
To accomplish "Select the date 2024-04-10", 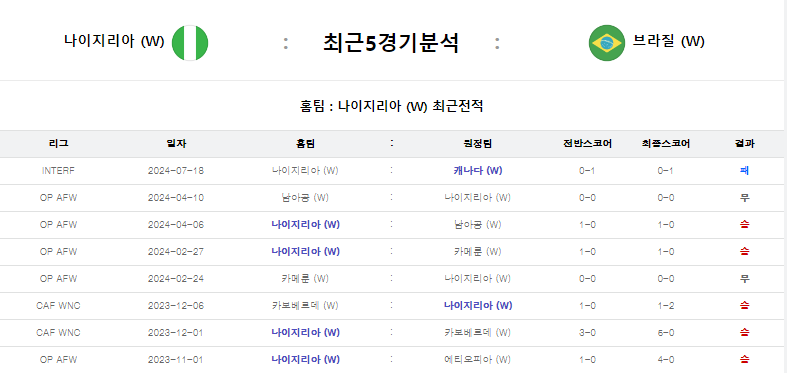I will tap(176, 198).
